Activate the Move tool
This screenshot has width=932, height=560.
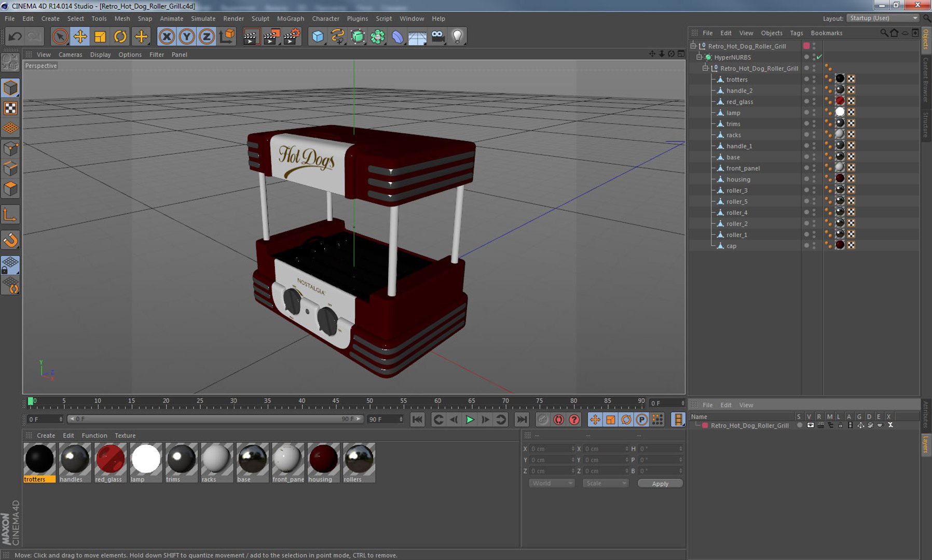pos(80,36)
